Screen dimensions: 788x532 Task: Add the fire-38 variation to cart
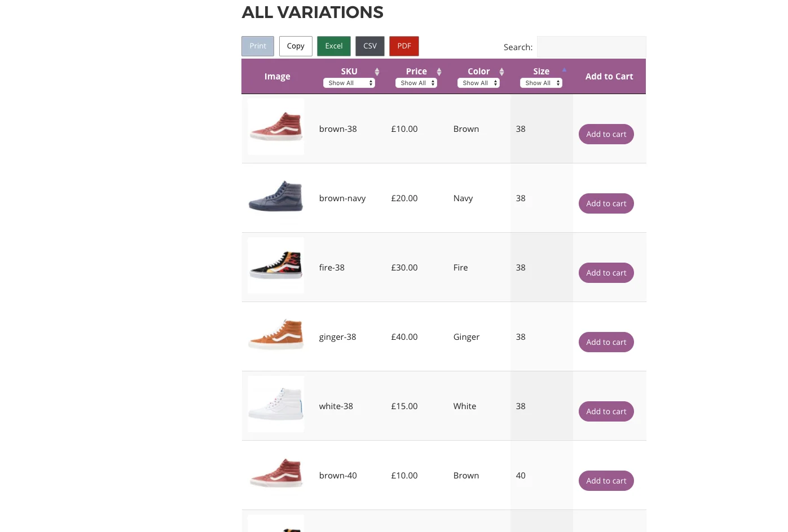[x=606, y=272]
